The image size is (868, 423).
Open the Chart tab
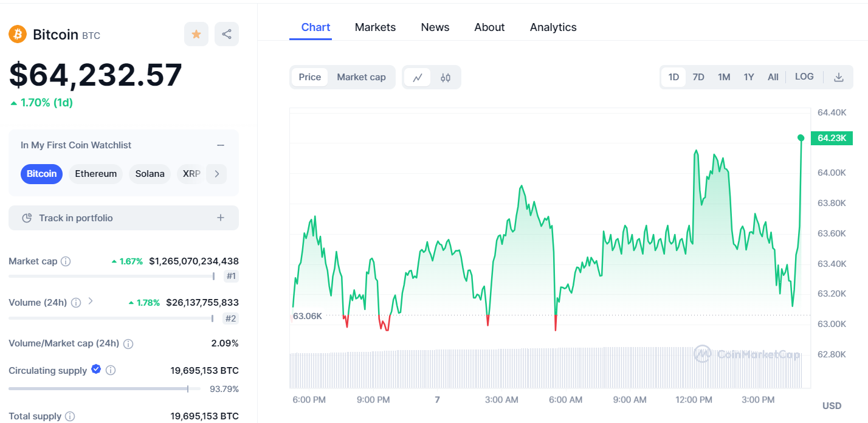coord(316,27)
